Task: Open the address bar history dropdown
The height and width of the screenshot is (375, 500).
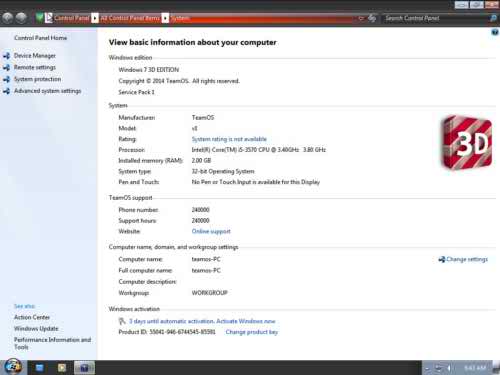Action: point(361,18)
